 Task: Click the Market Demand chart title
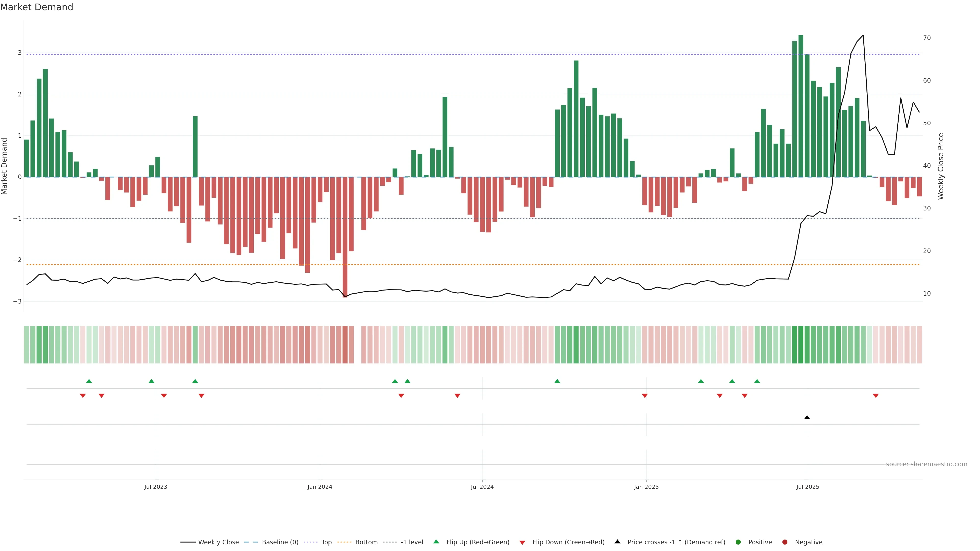36,7
